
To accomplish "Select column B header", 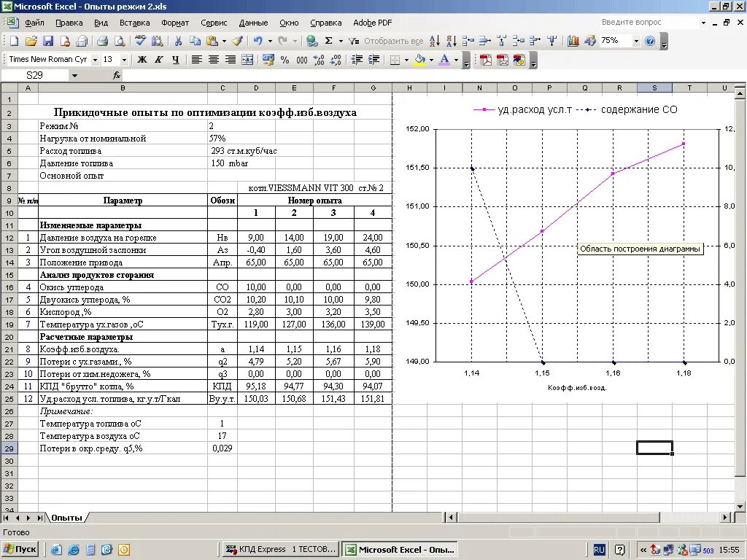I will (123, 87).
